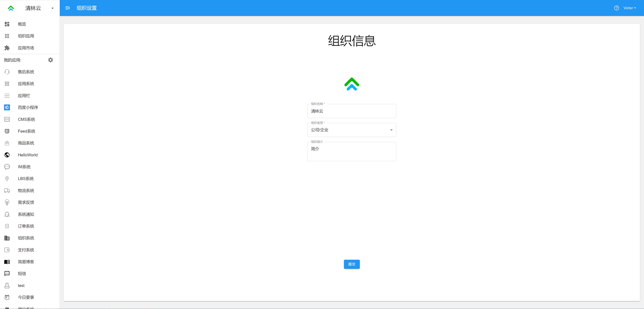This screenshot has width=644, height=309.
Task: Click the 支付系统 wallet icon
Action: click(7, 250)
